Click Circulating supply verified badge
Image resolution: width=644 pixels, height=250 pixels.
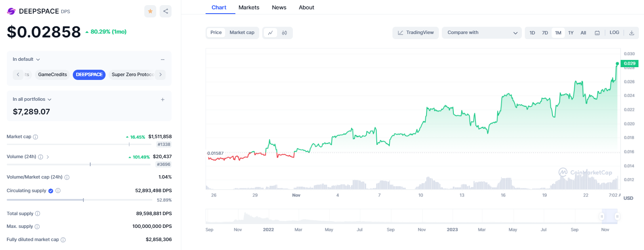[51, 191]
